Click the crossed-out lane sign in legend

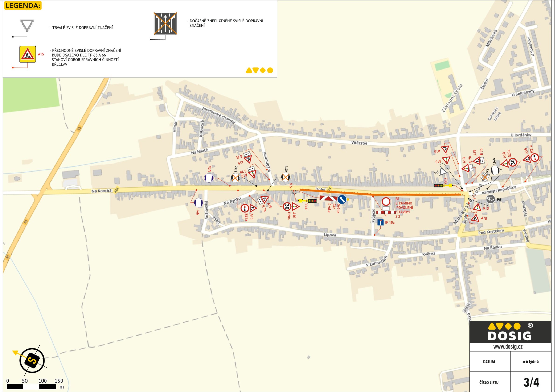point(165,23)
